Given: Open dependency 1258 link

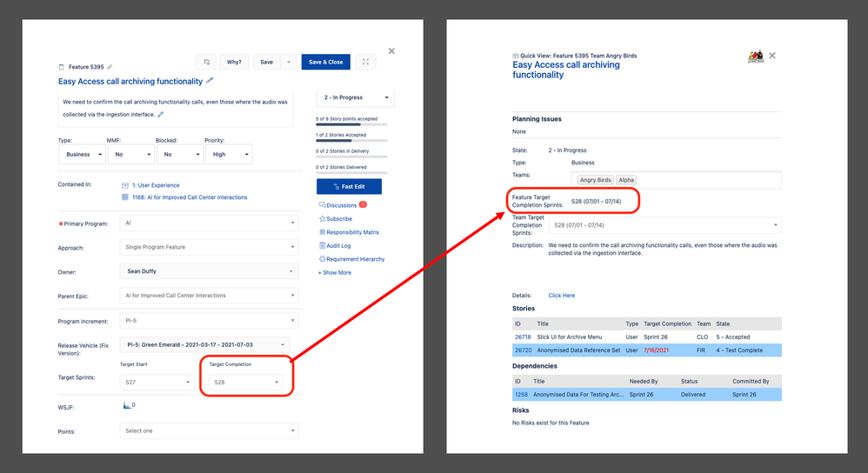Looking at the screenshot, I should point(521,395).
